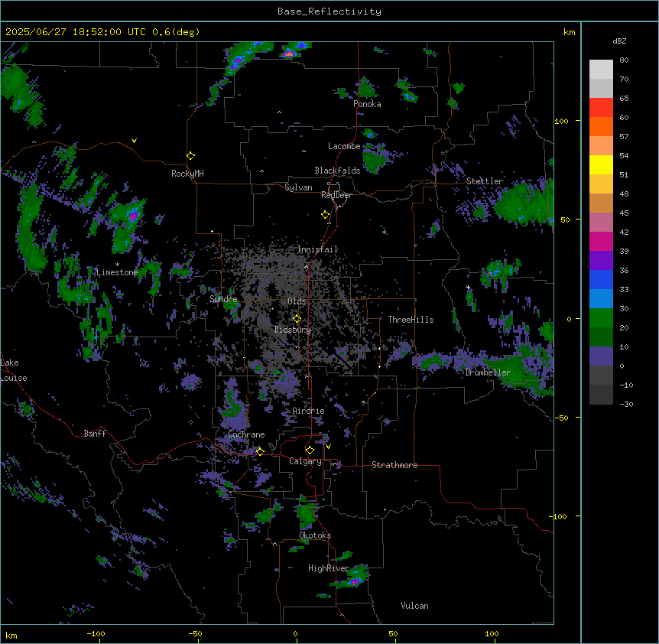Click the -50 tick on the bottom axis

[x=195, y=633]
